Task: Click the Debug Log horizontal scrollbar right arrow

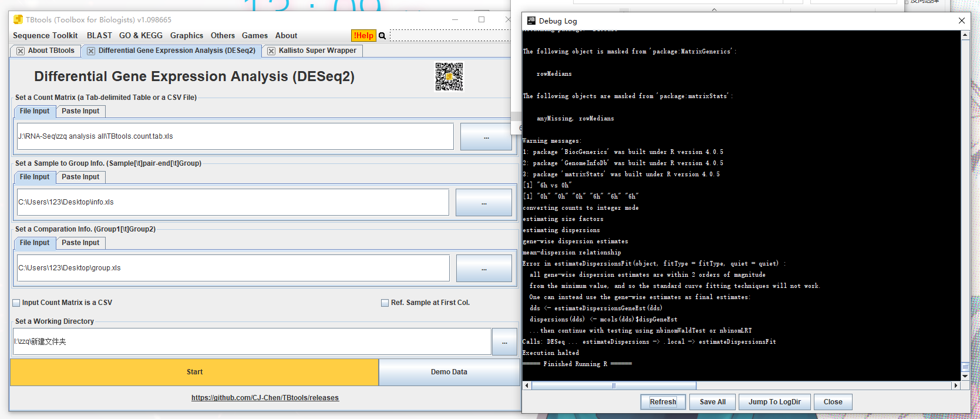Action: [956, 386]
